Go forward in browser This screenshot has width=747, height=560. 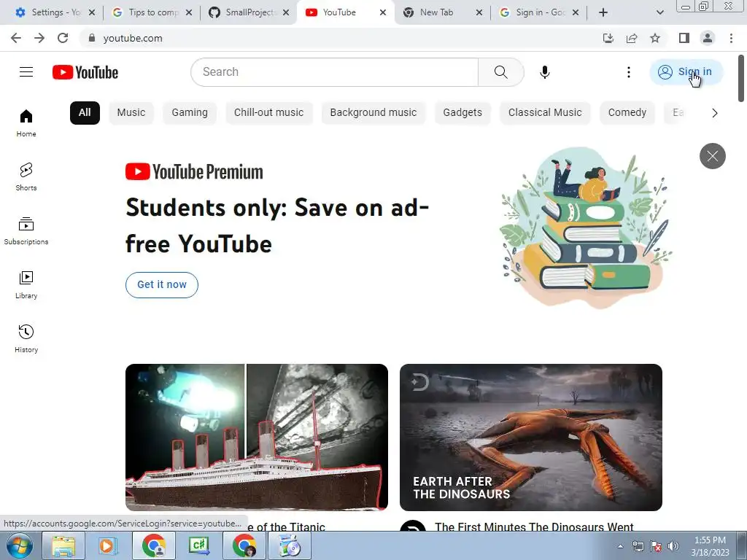click(x=39, y=38)
